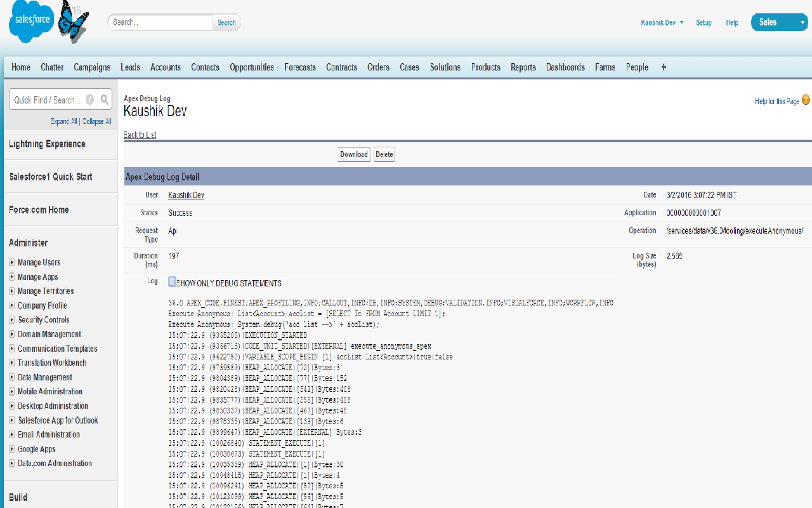Open the plus All Tabs icon
The height and width of the screenshot is (508, 812).
(x=664, y=67)
